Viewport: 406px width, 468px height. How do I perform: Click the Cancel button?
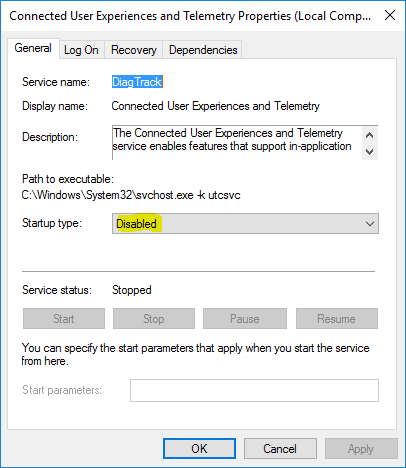tap(280, 449)
